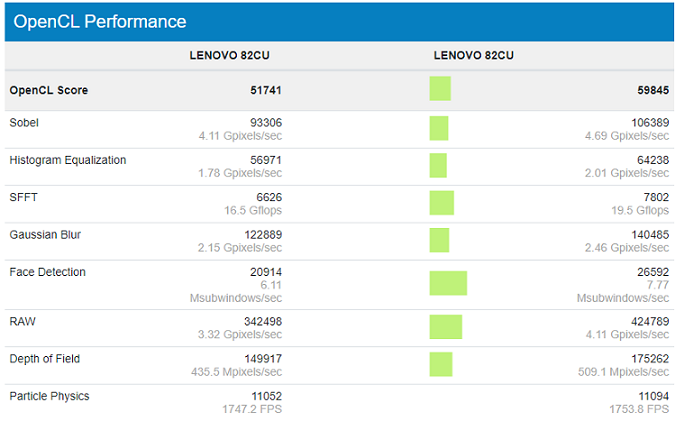Click the 2.46 Gpixels/sec value
The width and height of the screenshot is (676, 430).
627,248
